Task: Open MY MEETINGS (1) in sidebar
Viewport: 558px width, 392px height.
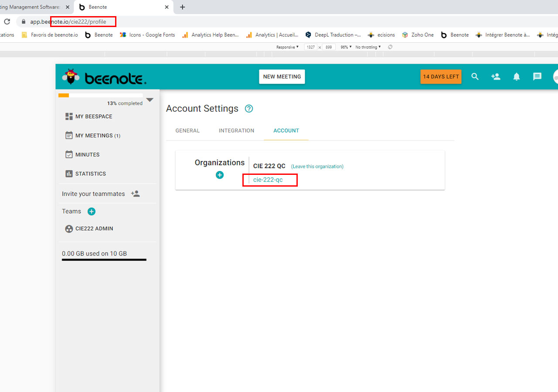Action: (x=98, y=136)
